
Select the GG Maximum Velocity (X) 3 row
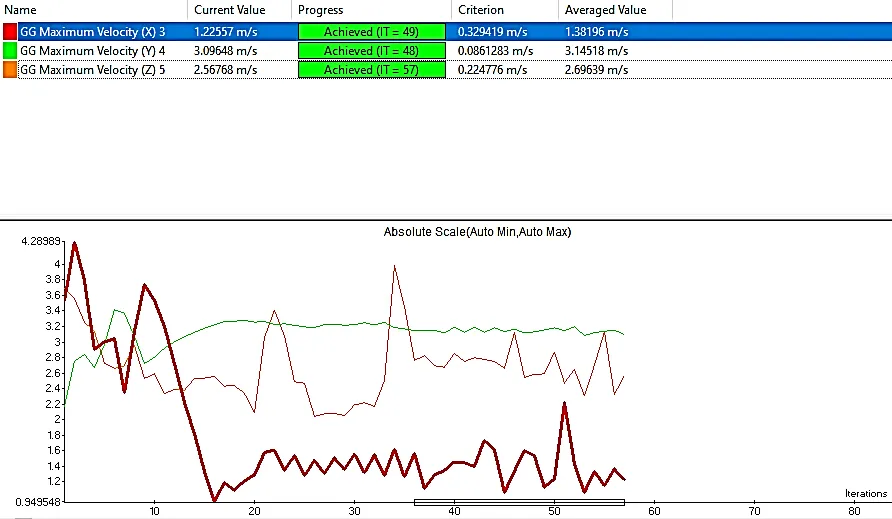pos(92,31)
